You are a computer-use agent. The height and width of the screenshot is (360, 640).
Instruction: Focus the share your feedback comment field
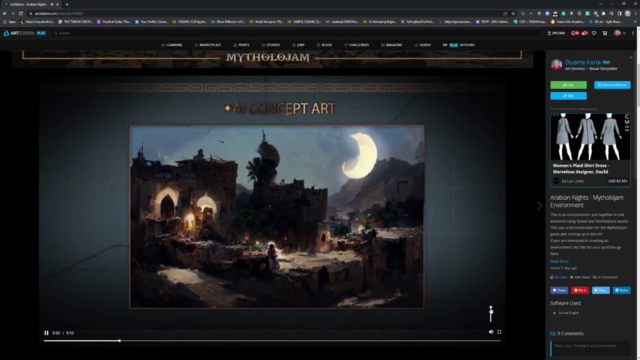(590, 349)
